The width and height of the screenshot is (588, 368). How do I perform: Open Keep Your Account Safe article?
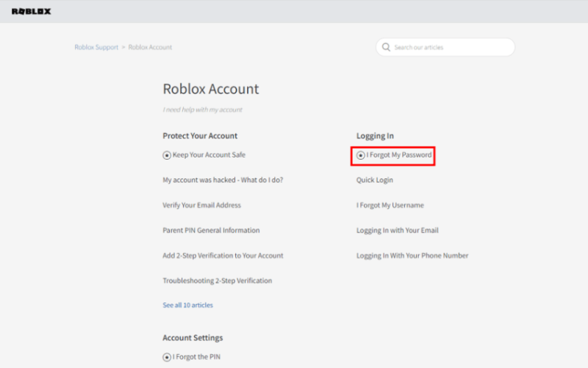point(209,155)
